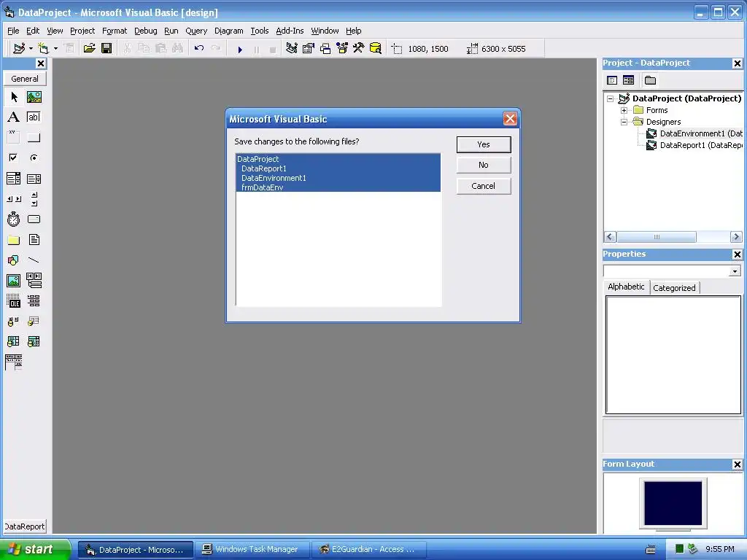Viewport: 747px width, 560px height.
Task: Open the Project menu
Action: (x=82, y=31)
